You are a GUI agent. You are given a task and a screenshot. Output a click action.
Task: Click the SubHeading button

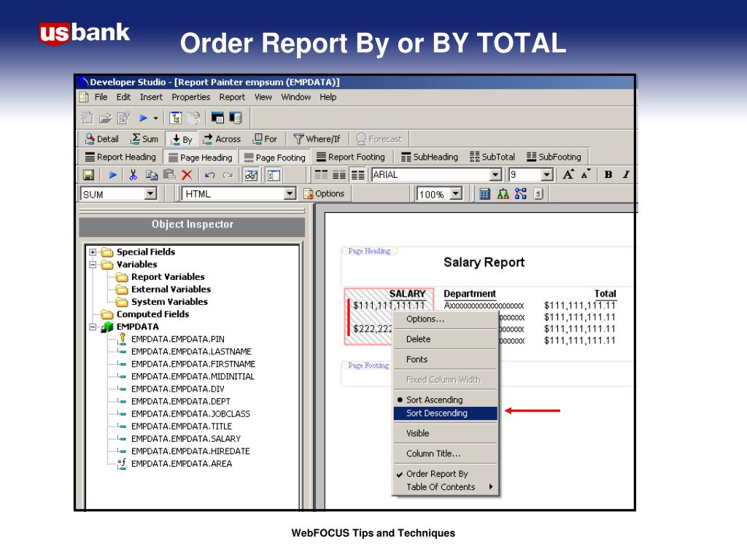[429, 157]
